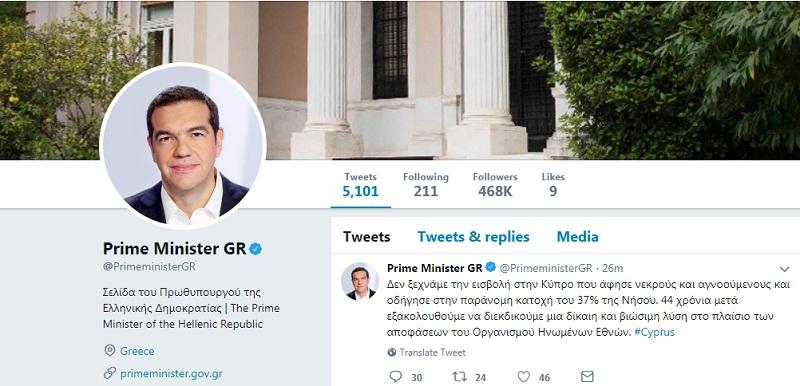Expand the tweet options chevron

[784, 269]
